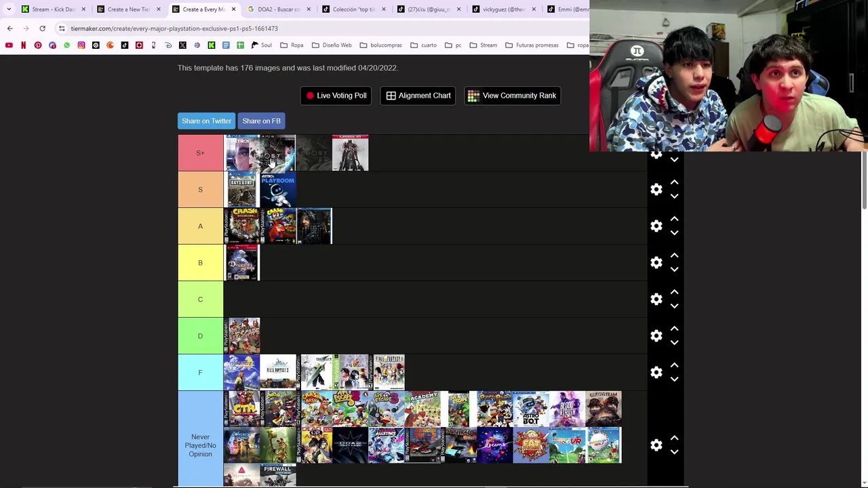Move the F tier row down
This screenshot has width=868, height=488.
coord(674,379)
